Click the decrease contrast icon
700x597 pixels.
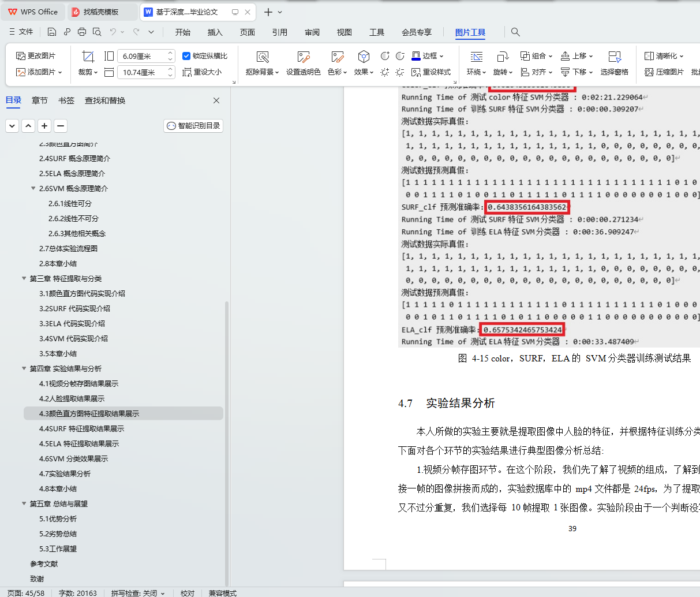click(400, 56)
